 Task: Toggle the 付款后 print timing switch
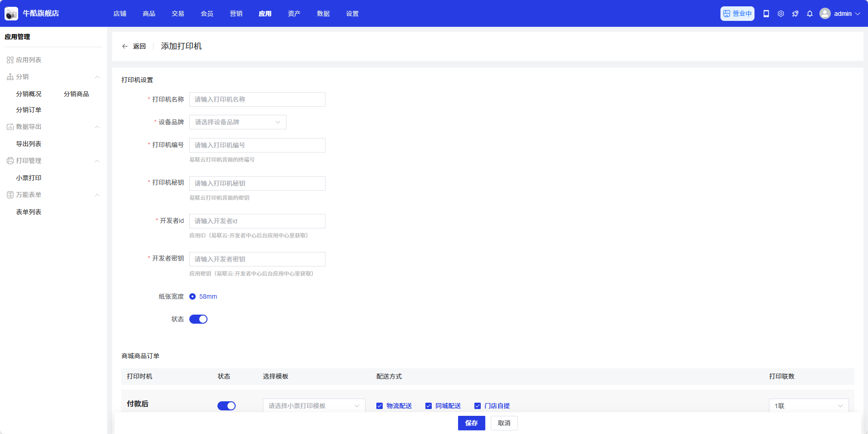[x=227, y=406]
